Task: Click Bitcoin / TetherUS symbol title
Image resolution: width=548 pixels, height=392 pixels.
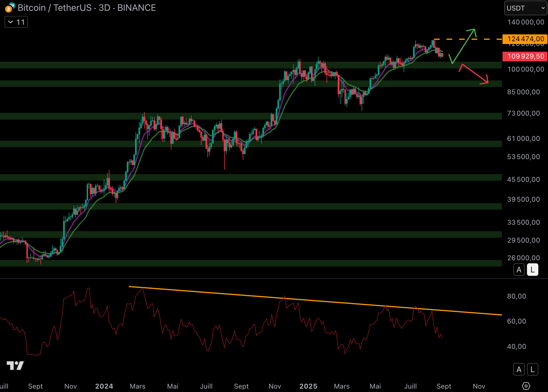Action: point(55,8)
